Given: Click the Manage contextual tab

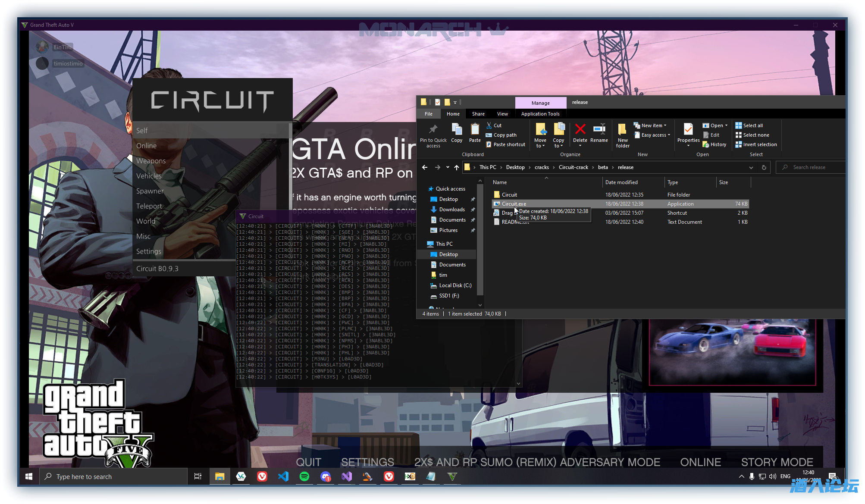Looking at the screenshot, I should (540, 103).
